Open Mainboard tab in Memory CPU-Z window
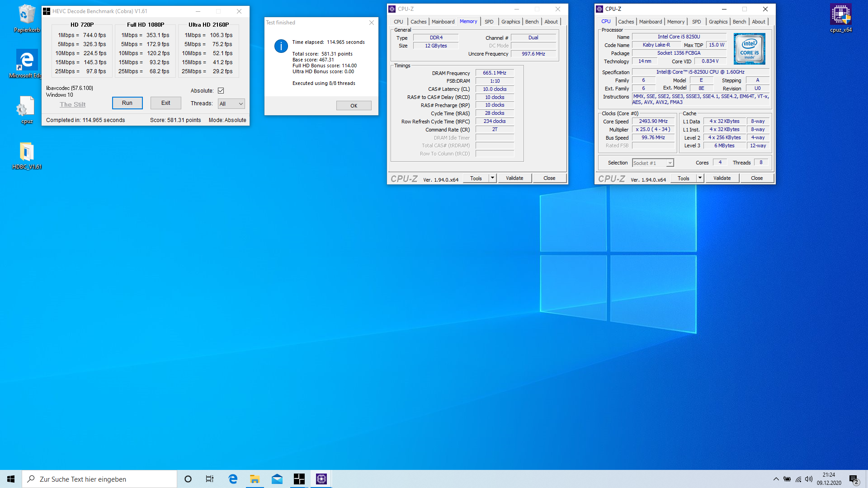The width and height of the screenshot is (868, 488). pyautogui.click(x=443, y=22)
